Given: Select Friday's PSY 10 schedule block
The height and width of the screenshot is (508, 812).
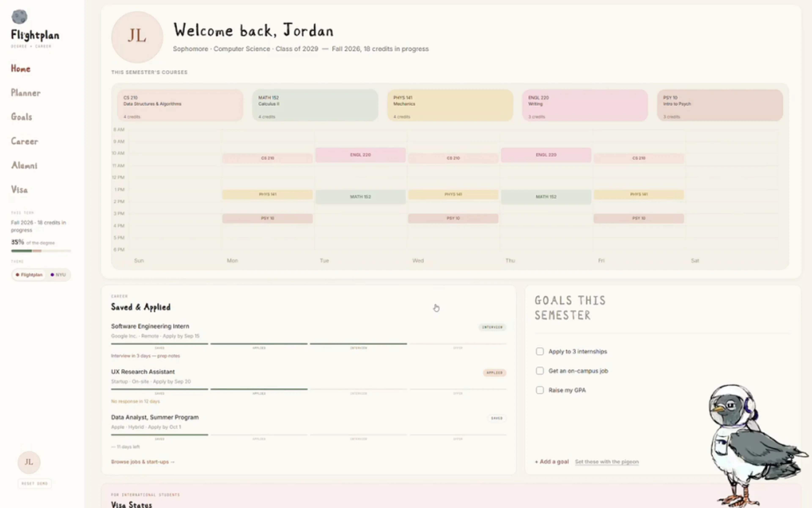Looking at the screenshot, I should click(x=639, y=218).
